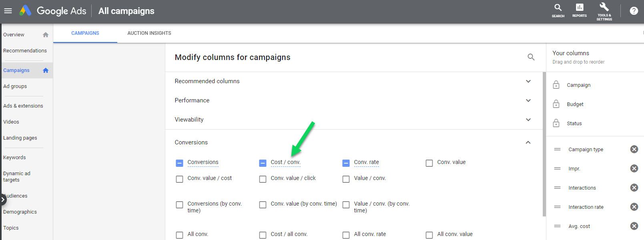Screen dimensions: 644x240
Task: Uncheck the Cost / conv. checkbox
Action: coord(263,163)
